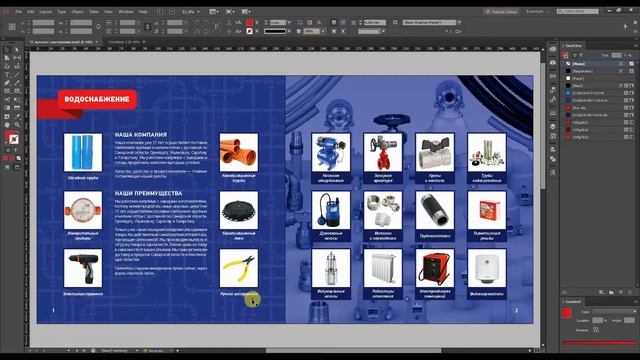The width and height of the screenshot is (640, 360).
Task: Select the Pen tool
Action: coord(7,83)
